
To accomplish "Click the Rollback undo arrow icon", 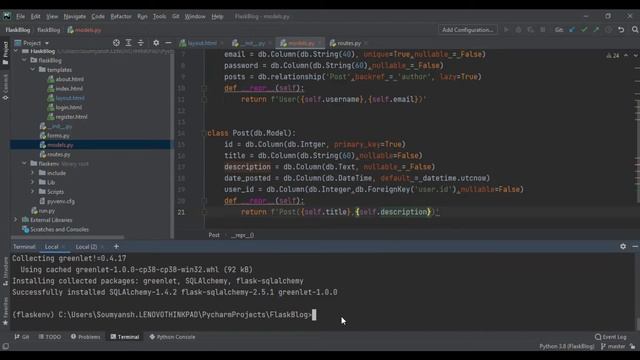I will (621, 30).
